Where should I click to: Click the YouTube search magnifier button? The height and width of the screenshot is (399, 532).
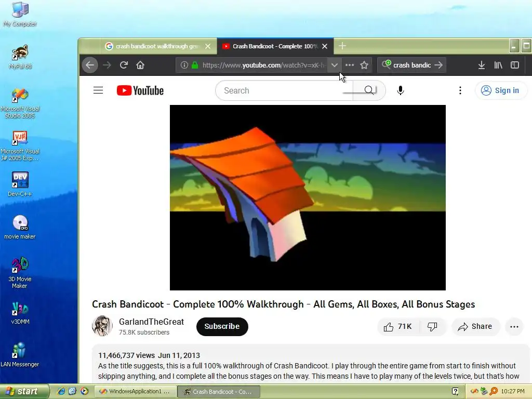369,90
